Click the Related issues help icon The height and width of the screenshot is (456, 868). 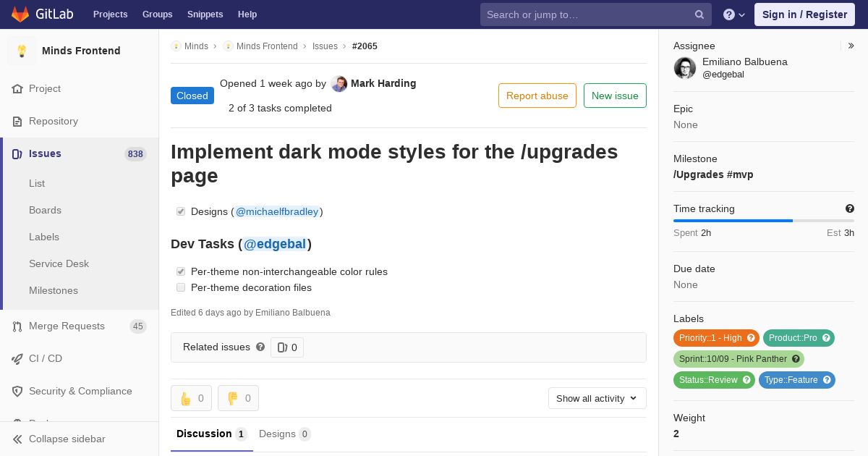(x=260, y=347)
